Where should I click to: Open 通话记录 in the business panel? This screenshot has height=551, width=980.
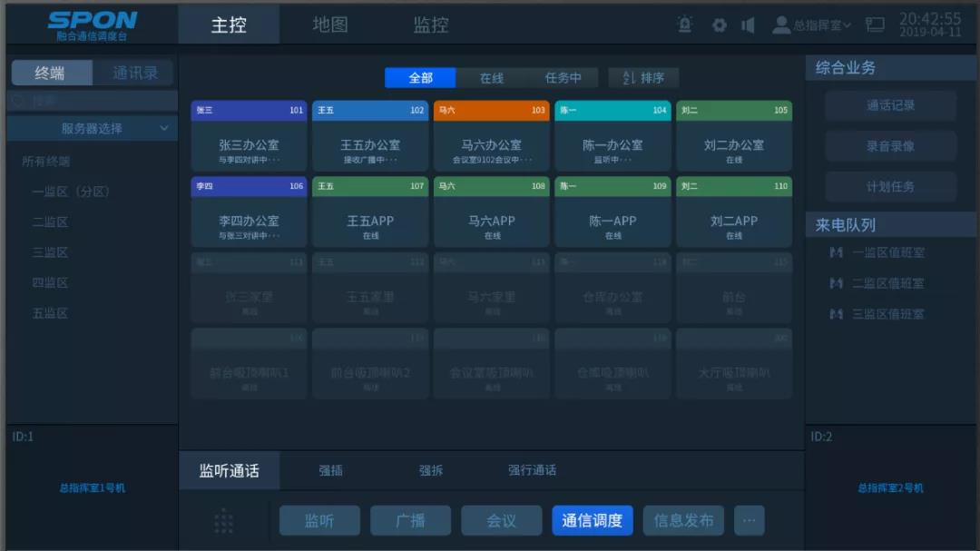(x=890, y=105)
